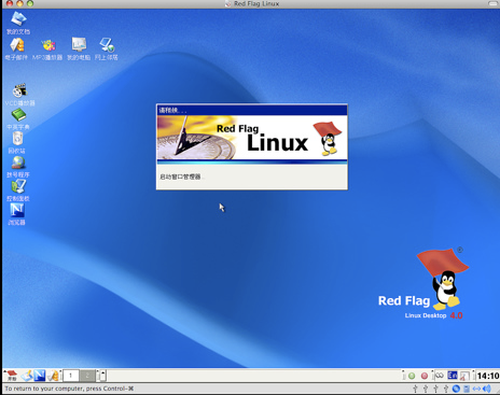Click the 'To return to your computer' status message
500x395 pixels.
[69, 389]
